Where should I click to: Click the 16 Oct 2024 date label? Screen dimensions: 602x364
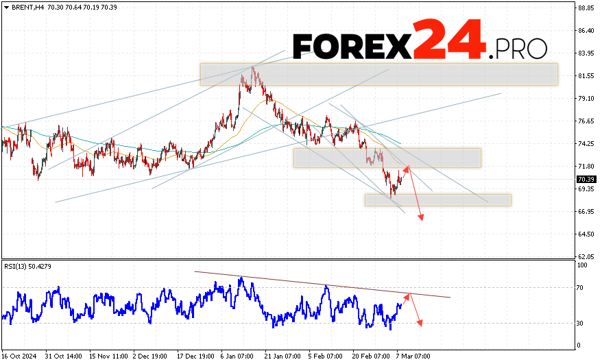coord(19,356)
